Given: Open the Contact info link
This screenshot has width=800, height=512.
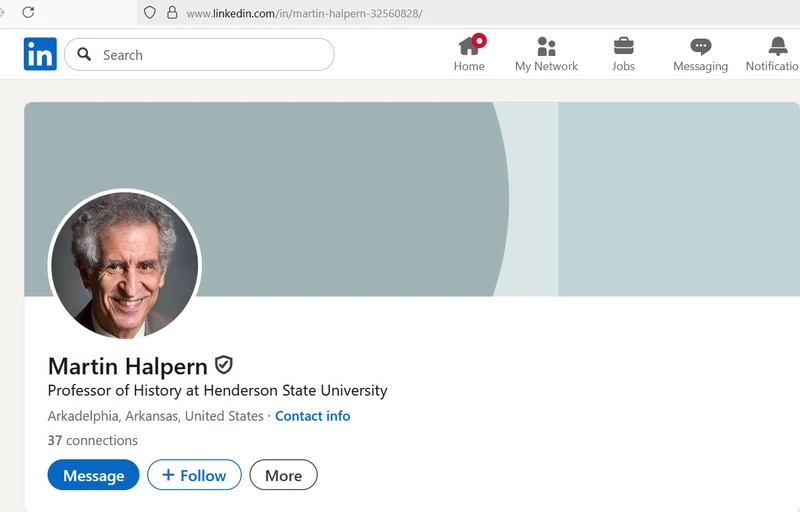Looking at the screenshot, I should click(x=312, y=416).
